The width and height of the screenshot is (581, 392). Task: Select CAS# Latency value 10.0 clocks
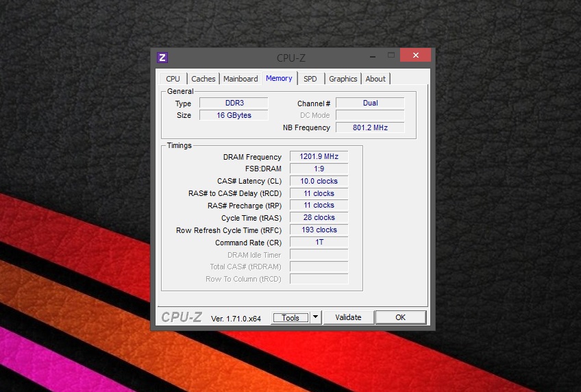tap(319, 181)
